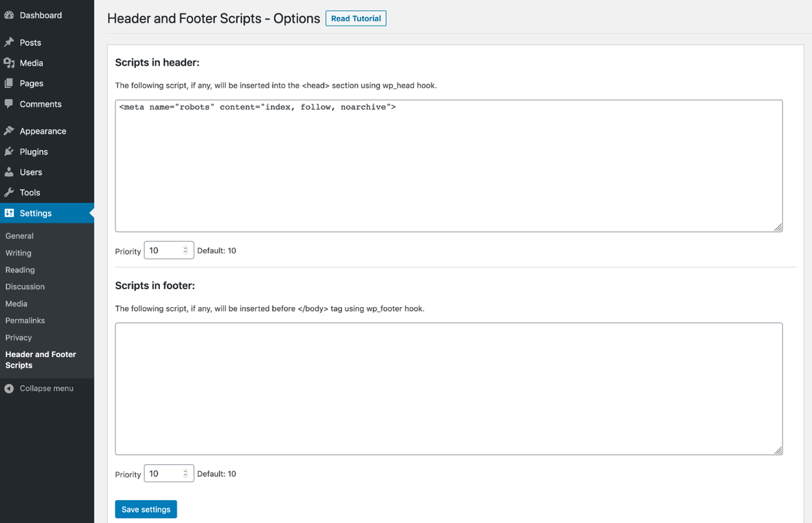Open the General settings submenu
The width and height of the screenshot is (812, 523).
point(19,236)
